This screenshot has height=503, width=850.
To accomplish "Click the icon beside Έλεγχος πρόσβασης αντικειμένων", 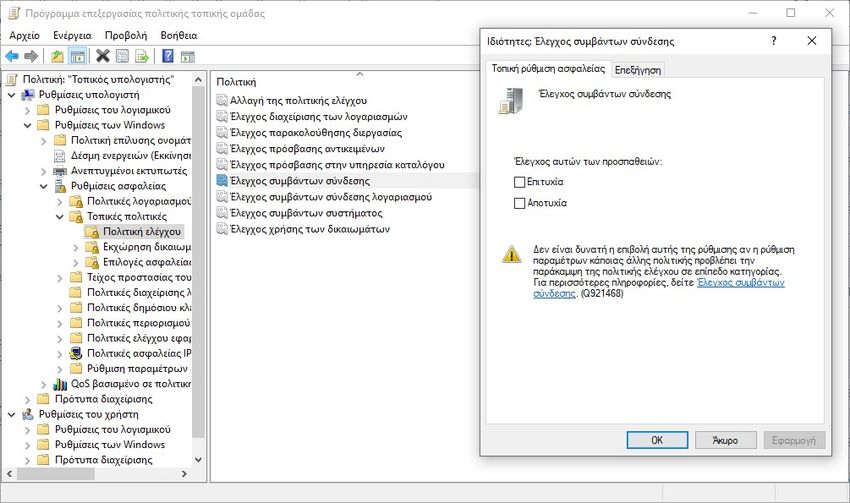I will (222, 149).
